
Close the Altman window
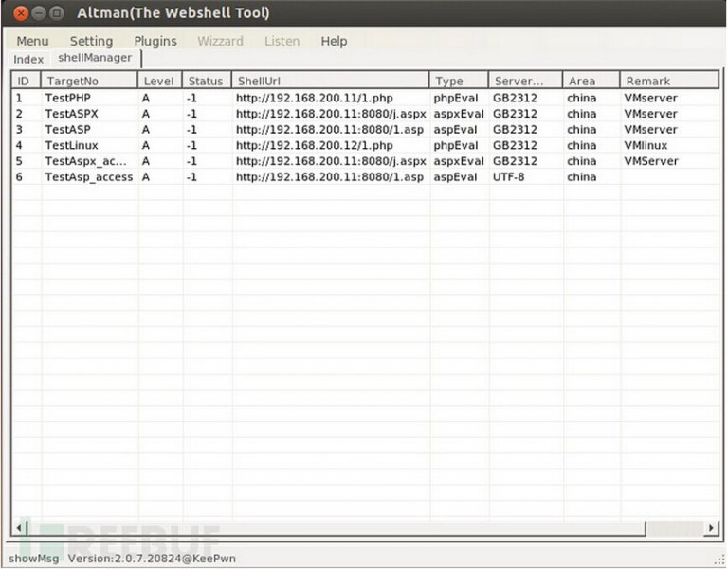[21, 13]
